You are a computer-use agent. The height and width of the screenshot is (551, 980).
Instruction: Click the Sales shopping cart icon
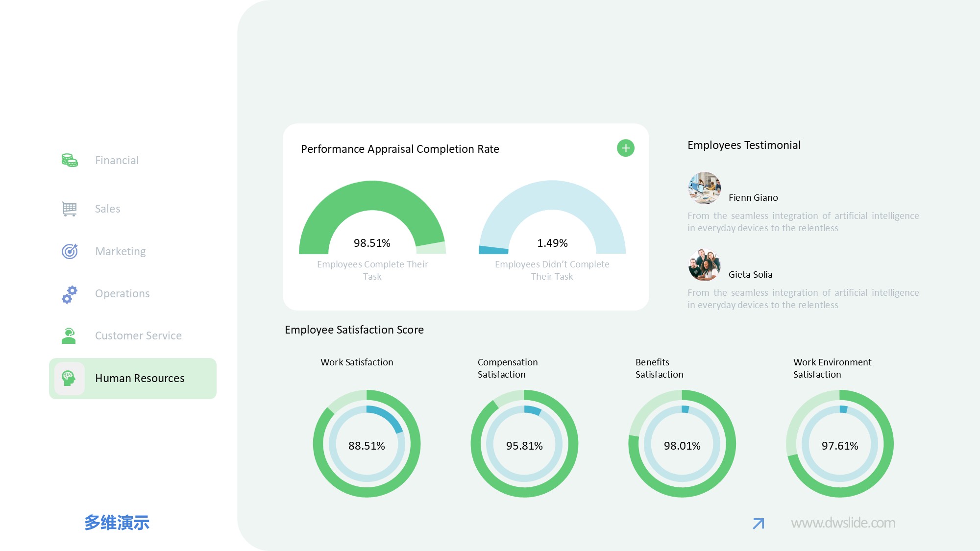coord(69,209)
